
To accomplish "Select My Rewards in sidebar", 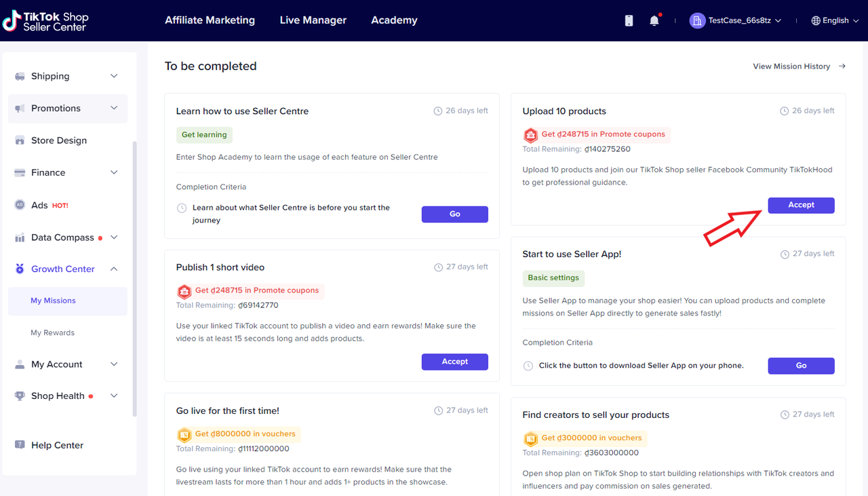I will pos(53,332).
